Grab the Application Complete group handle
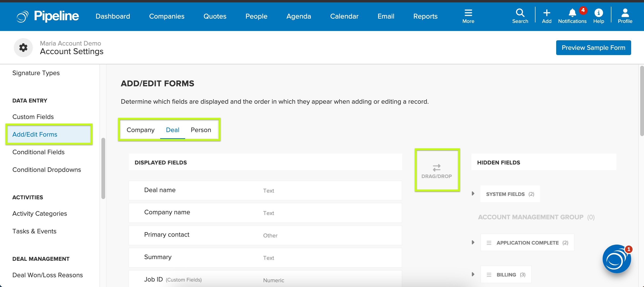Image resolution: width=644 pixels, height=287 pixels. click(x=489, y=243)
